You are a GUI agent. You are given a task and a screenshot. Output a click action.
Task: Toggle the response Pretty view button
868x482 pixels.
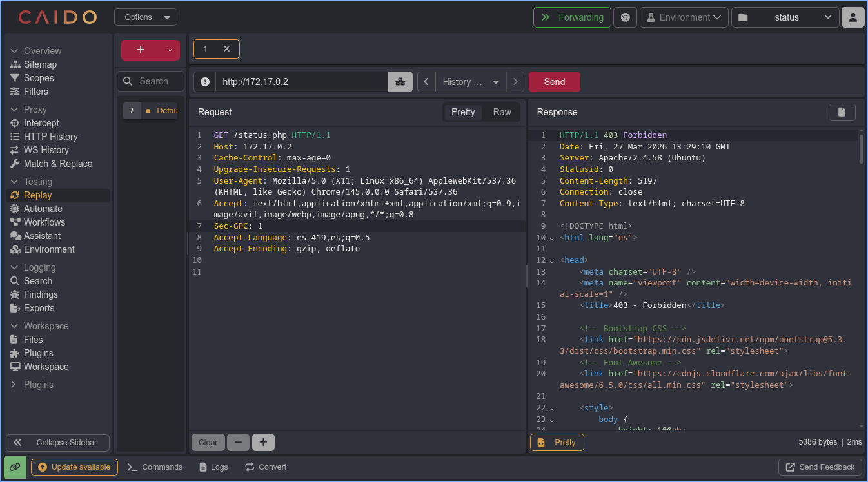click(x=557, y=442)
